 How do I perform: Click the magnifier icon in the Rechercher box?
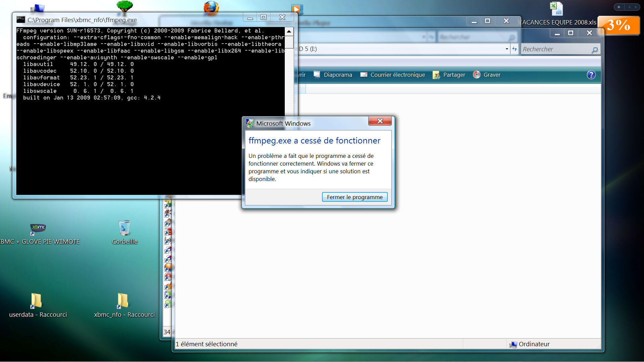tap(595, 50)
